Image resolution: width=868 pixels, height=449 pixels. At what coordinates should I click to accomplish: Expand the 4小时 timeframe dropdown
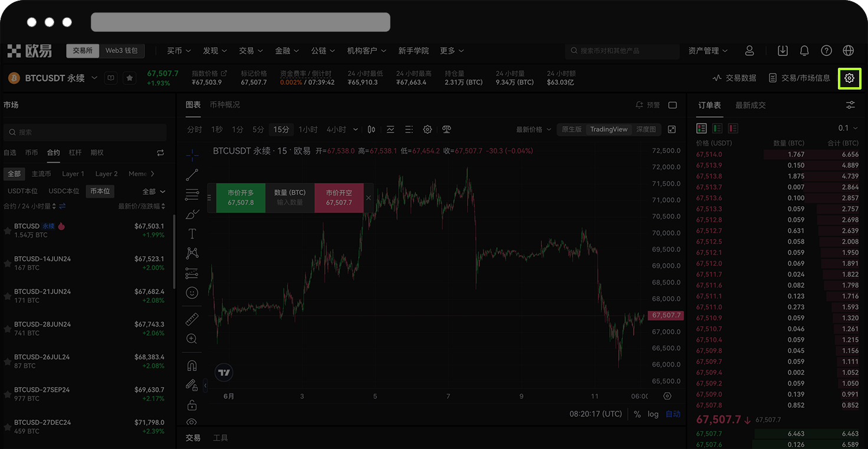click(355, 129)
